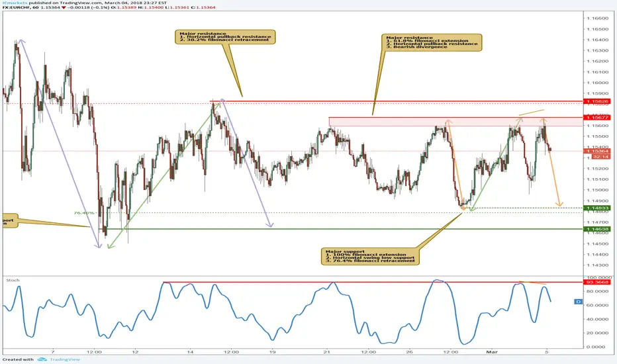Click the H:1.15400 high value
The width and height of the screenshot is (617, 364).
(150, 7)
